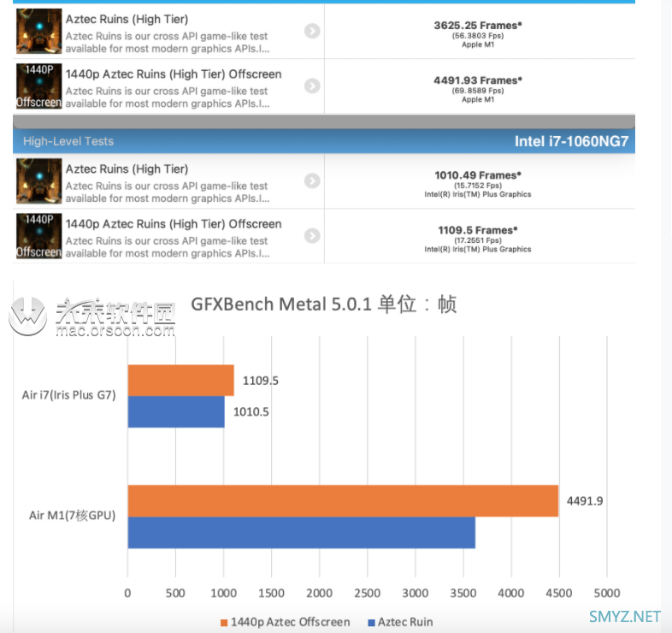Click the (69.8589 Fps) value

[478, 91]
